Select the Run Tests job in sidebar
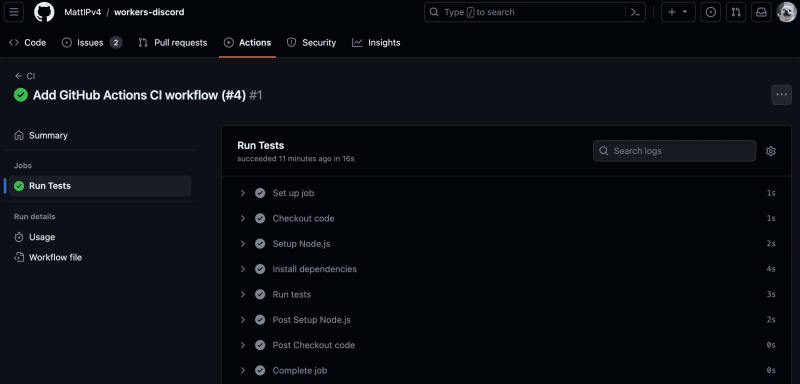This screenshot has width=800, height=384. pos(99,186)
